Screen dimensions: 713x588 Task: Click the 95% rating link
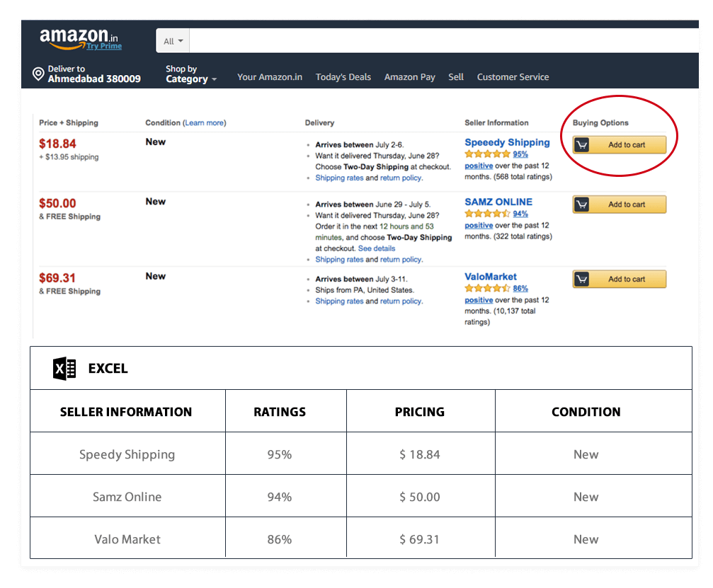coord(520,154)
